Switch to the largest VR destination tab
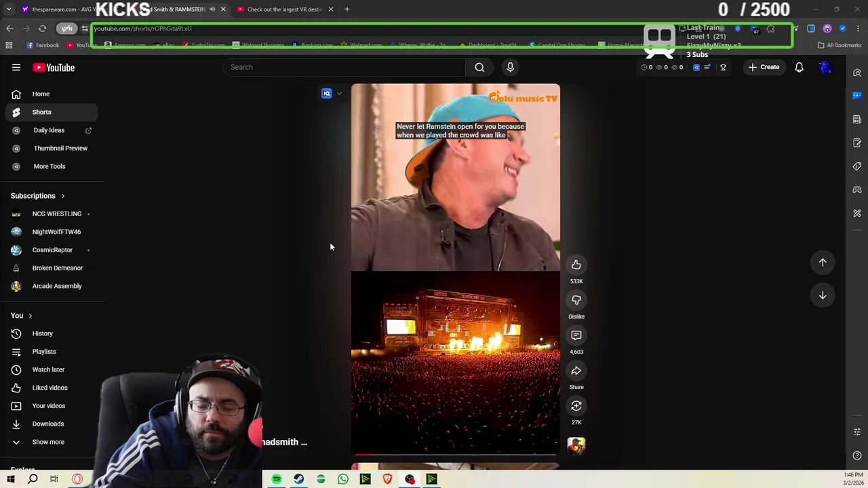868x488 pixels. click(285, 9)
